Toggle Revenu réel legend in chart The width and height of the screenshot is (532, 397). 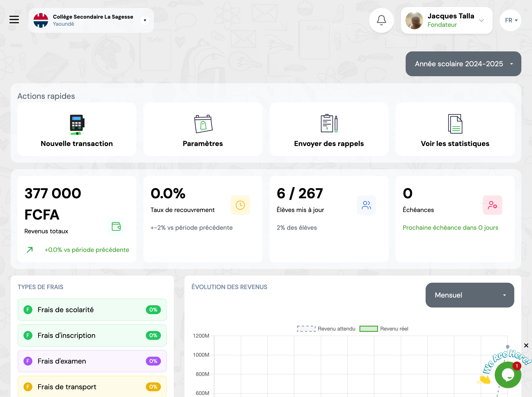(384, 329)
